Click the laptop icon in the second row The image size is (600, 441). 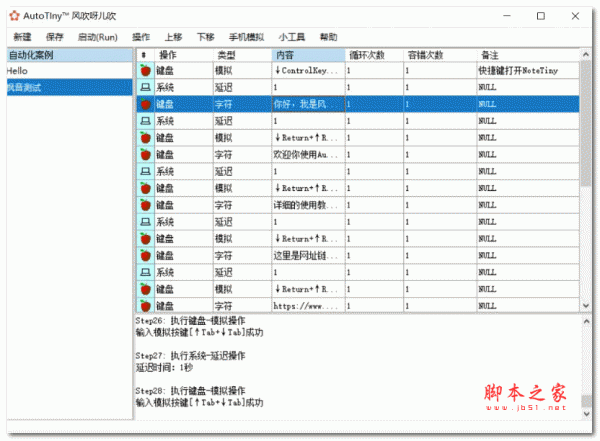point(145,87)
